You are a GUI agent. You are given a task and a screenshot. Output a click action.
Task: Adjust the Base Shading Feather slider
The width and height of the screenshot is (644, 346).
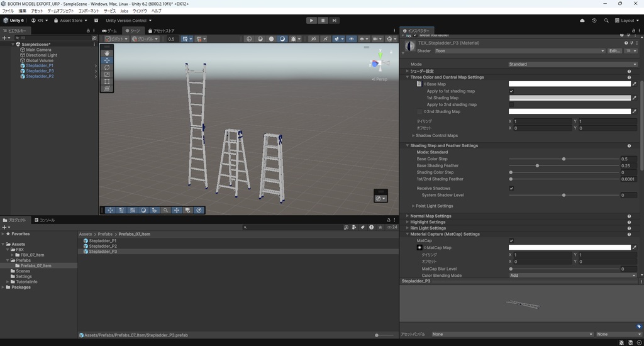point(537,165)
